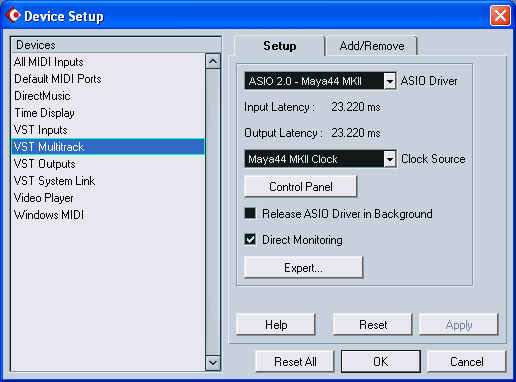Switch to the Setup tab

point(279,46)
